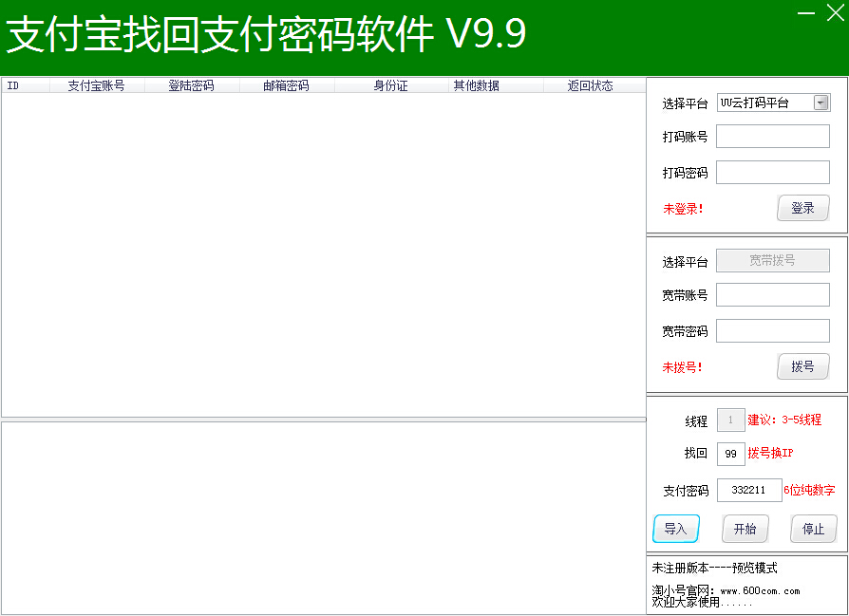
Task: Click the 拨号换IP hint text
Action: point(770,453)
